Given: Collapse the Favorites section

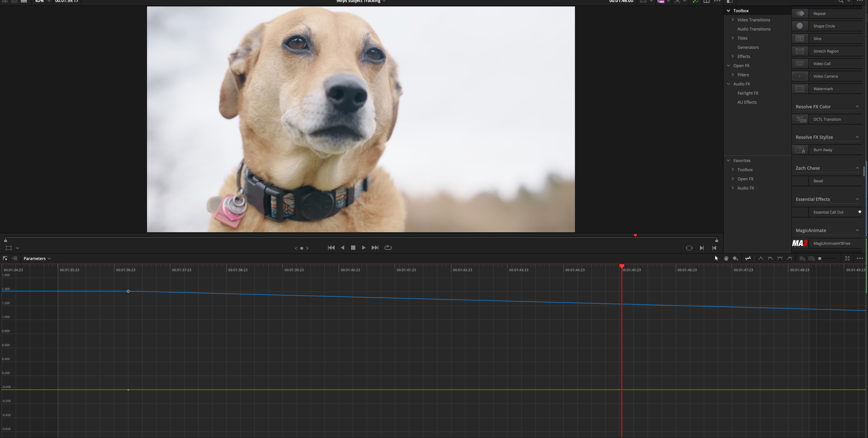Looking at the screenshot, I should pyautogui.click(x=728, y=161).
